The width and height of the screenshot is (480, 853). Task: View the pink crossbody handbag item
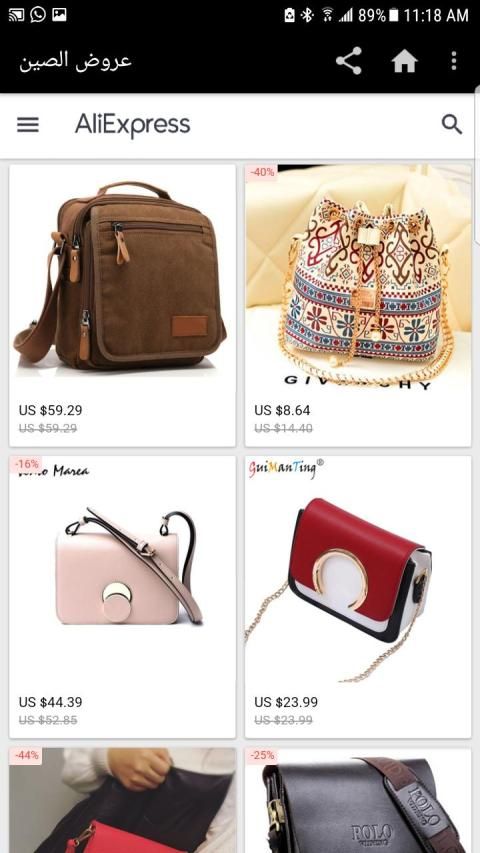[x=122, y=597]
